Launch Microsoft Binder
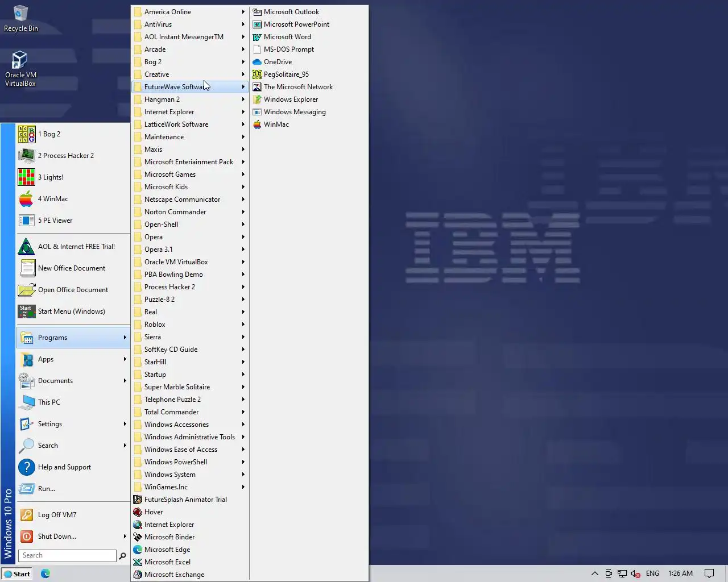The image size is (728, 582). click(190, 537)
